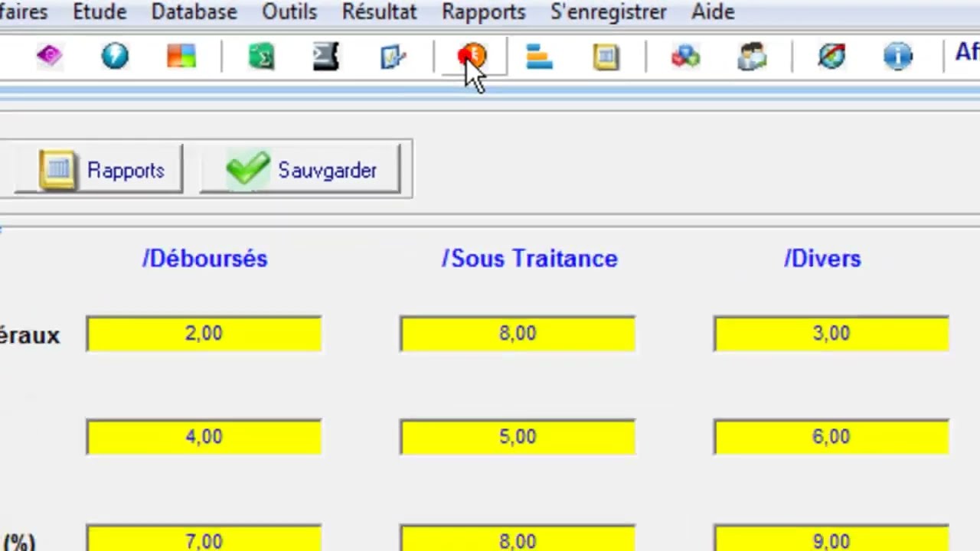Open the S'enregistrer menu
Image resolution: width=980 pixels, height=551 pixels.
609,11
